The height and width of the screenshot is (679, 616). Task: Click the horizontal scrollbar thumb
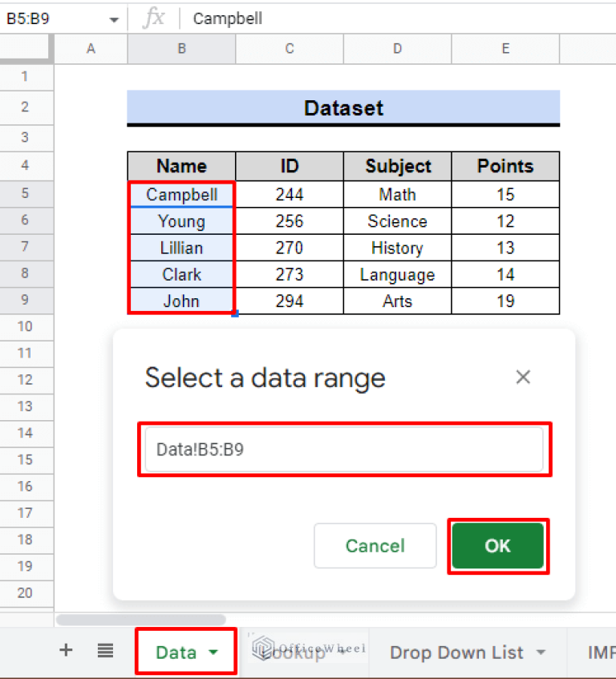(141, 619)
